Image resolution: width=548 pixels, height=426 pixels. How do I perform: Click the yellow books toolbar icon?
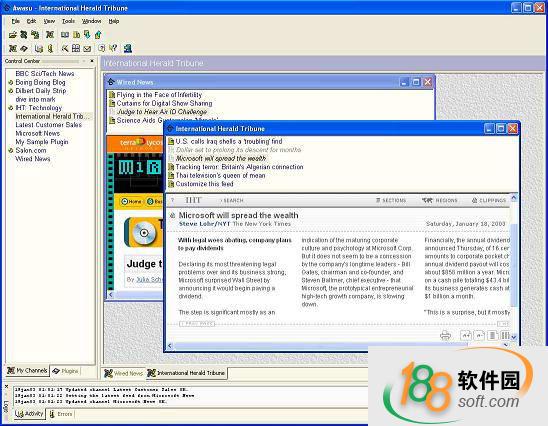coord(76,35)
